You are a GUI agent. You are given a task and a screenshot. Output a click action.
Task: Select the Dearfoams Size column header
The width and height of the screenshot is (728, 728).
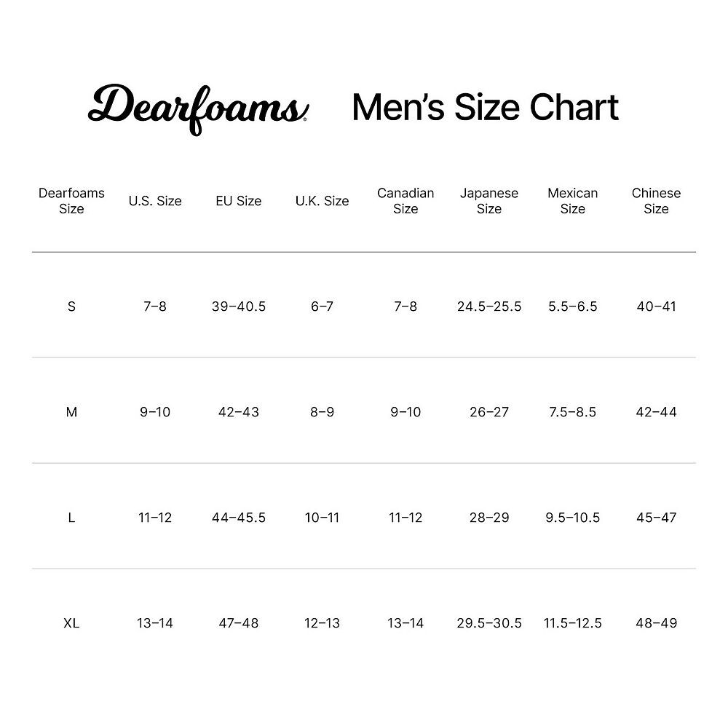coord(71,201)
